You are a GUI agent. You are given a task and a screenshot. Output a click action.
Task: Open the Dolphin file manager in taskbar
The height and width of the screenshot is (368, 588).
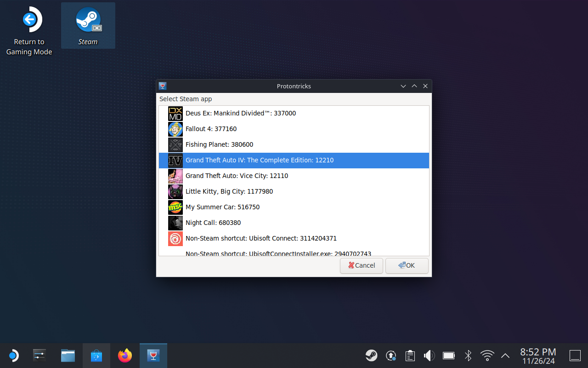pos(68,356)
